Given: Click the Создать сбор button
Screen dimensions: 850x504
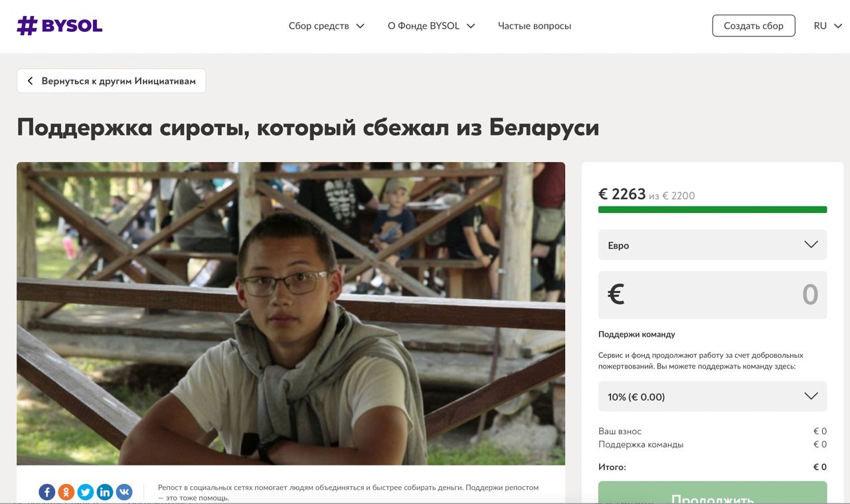Looking at the screenshot, I should pos(754,26).
